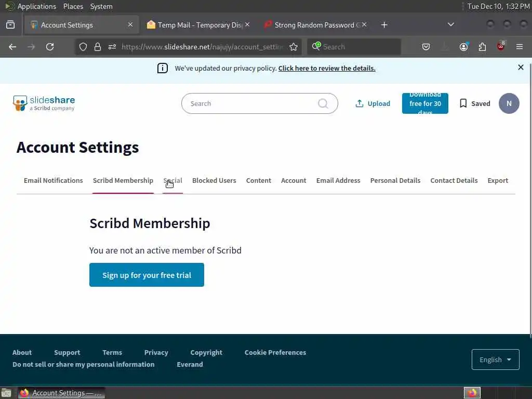Open the extensions puzzle icon
The height and width of the screenshot is (399, 532).
click(482, 47)
